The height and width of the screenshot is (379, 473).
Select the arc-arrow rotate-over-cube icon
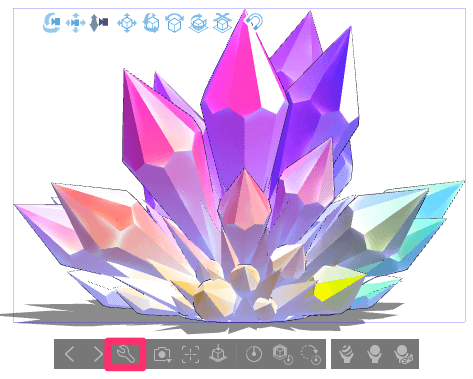click(174, 23)
